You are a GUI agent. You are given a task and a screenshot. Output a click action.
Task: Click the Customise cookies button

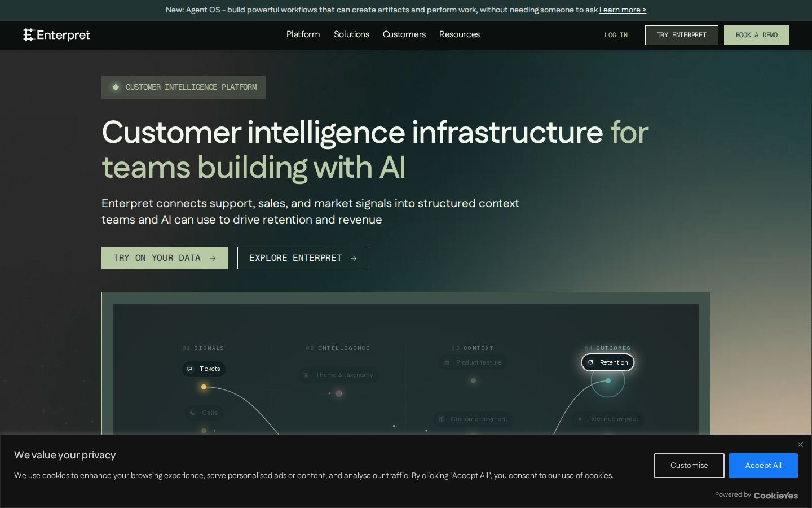pyautogui.click(x=689, y=466)
